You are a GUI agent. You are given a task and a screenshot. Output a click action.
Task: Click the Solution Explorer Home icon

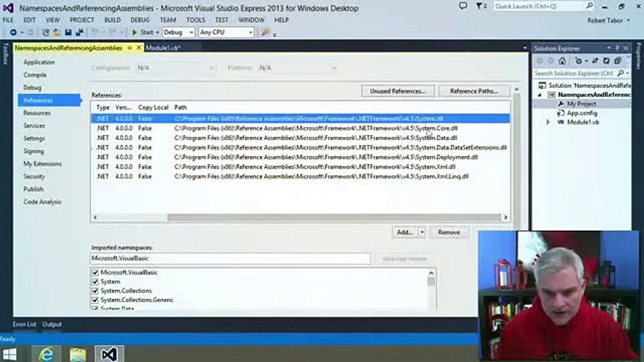coord(562,61)
